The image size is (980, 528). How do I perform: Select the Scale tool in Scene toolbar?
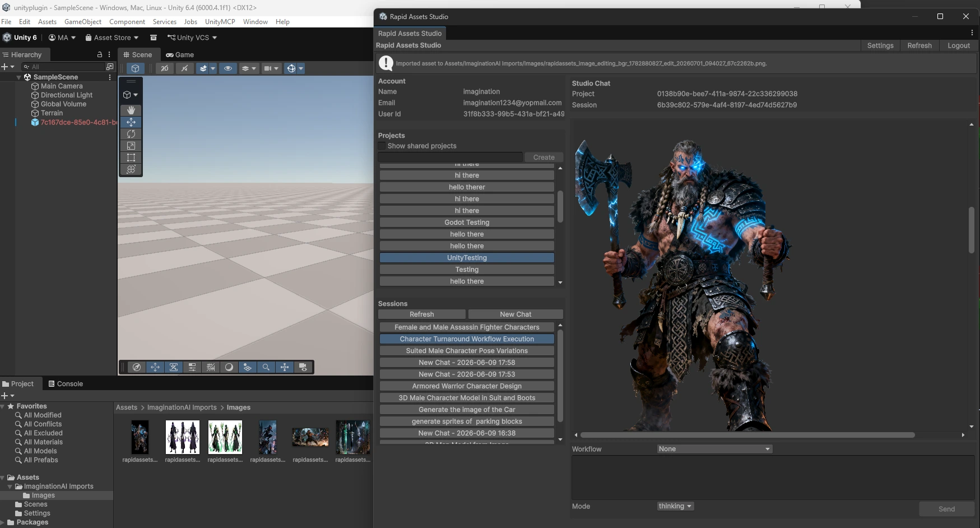[x=131, y=146]
